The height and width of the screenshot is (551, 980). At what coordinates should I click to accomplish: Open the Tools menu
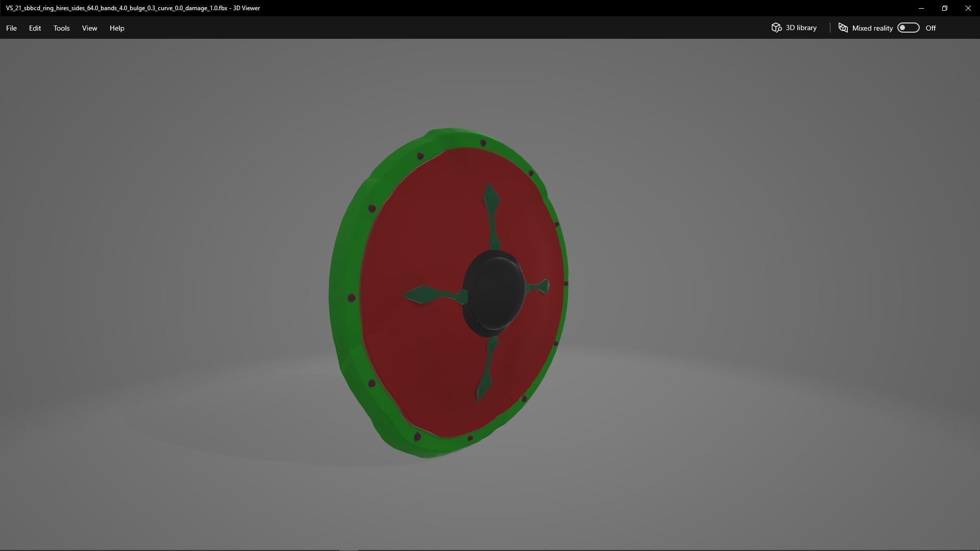click(x=61, y=28)
